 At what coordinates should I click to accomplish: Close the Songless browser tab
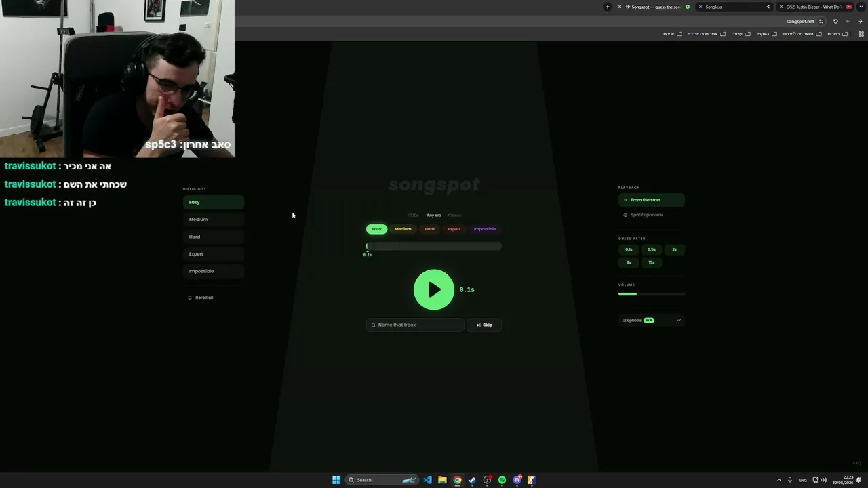pos(701,7)
